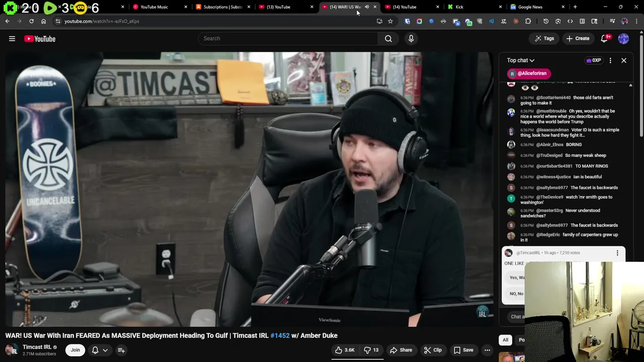Start voice search with microphone icon
This screenshot has width=644, height=362.
pos(411,38)
